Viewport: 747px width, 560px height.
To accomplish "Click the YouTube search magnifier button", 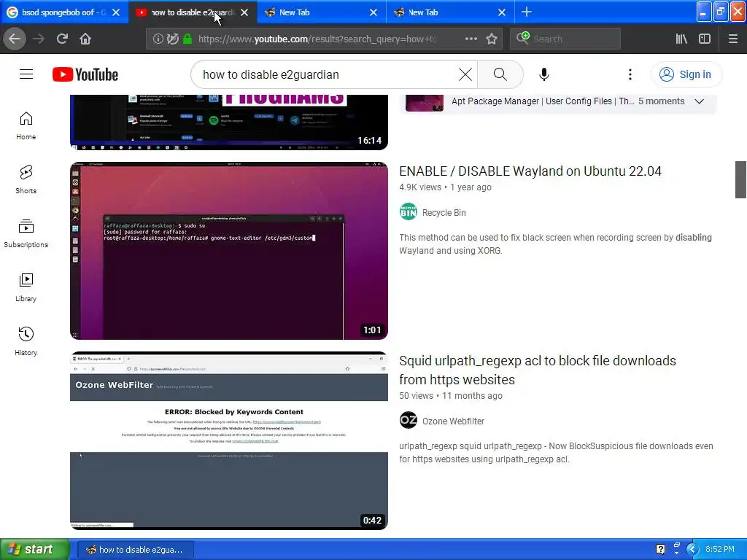I will pyautogui.click(x=500, y=74).
